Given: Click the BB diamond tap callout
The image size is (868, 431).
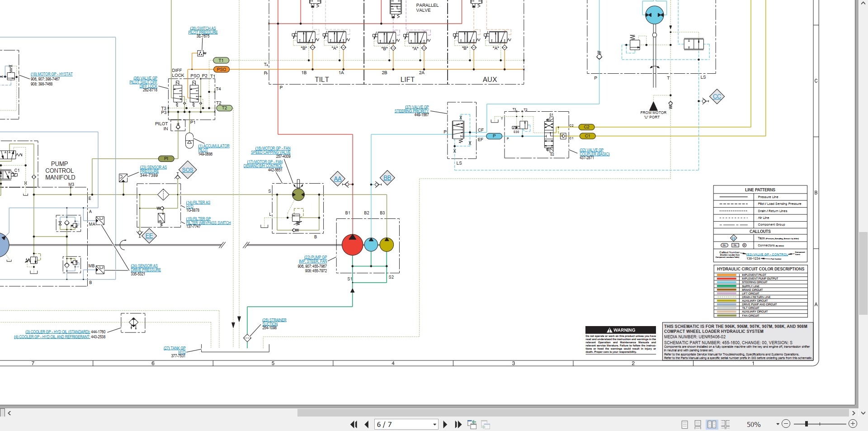Looking at the screenshot, I should click(x=387, y=178).
